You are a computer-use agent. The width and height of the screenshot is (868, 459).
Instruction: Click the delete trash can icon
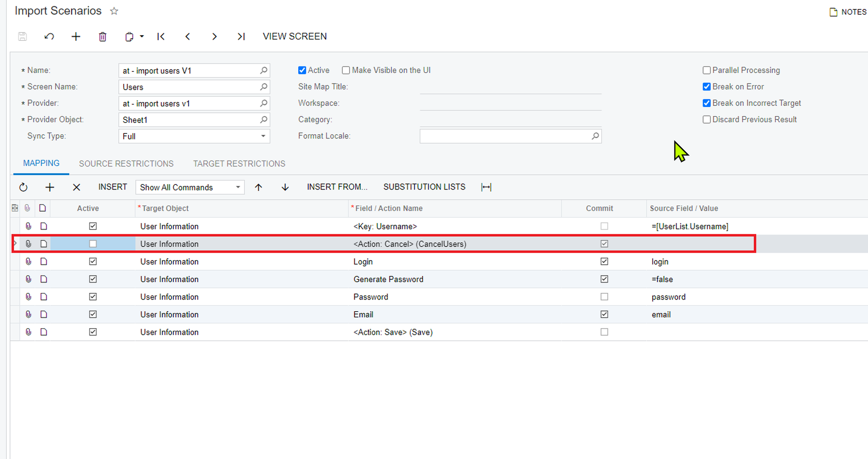102,37
